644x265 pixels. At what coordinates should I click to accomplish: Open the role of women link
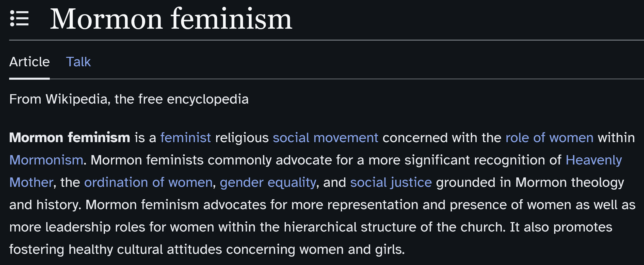click(550, 138)
